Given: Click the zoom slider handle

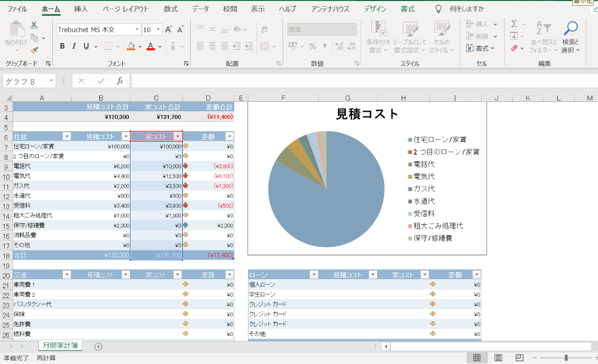Looking at the screenshot, I should (x=566, y=358).
